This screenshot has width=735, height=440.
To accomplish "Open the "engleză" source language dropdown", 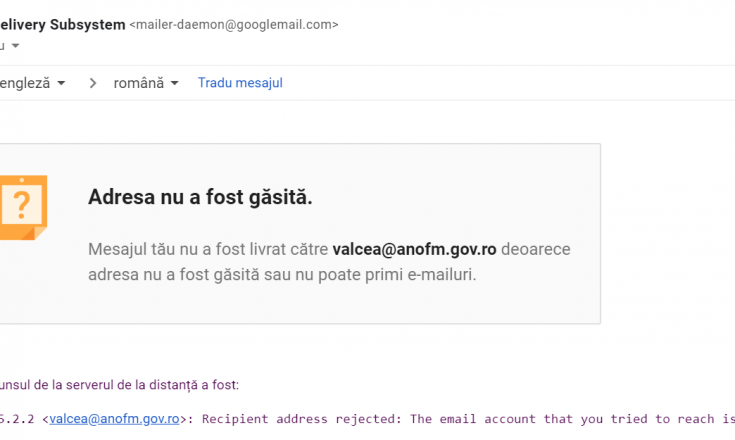I will (x=32, y=83).
